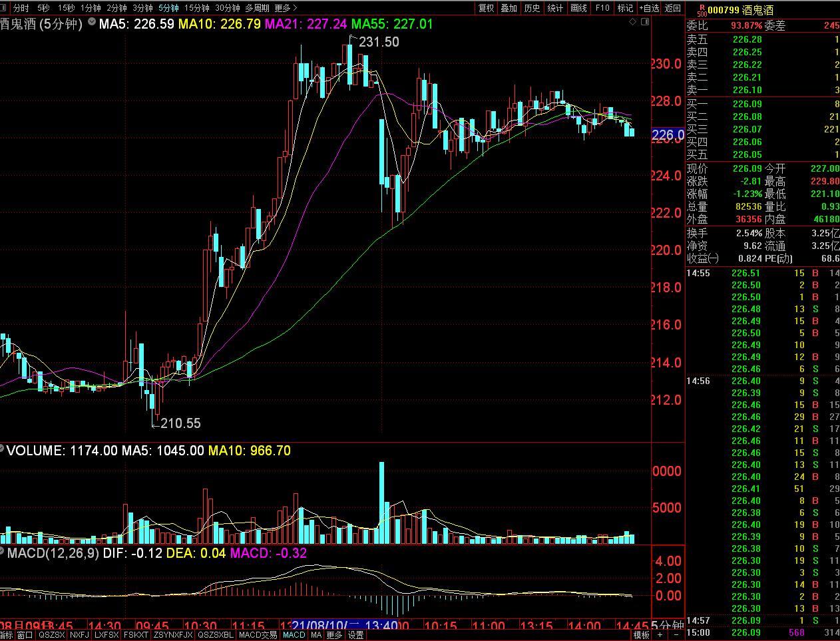Click the 卖一 ask price 226.10
840x641 pixels.
[x=747, y=90]
